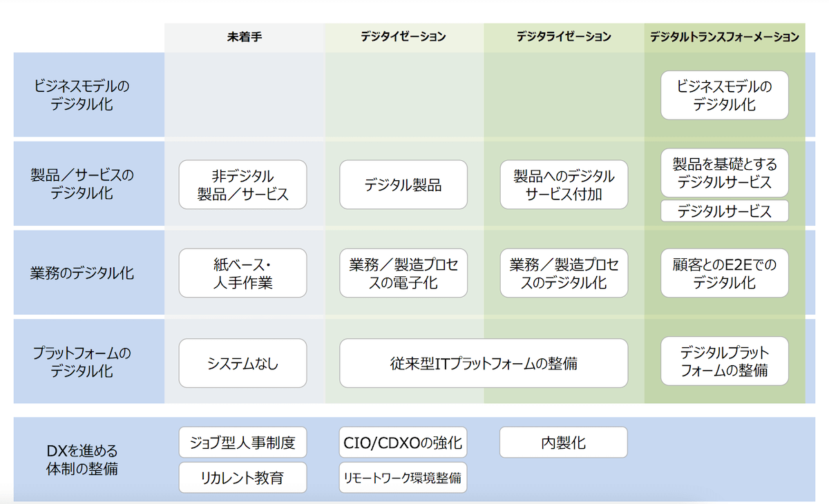Select the リモートワーク環境整備 box

[x=403, y=478]
